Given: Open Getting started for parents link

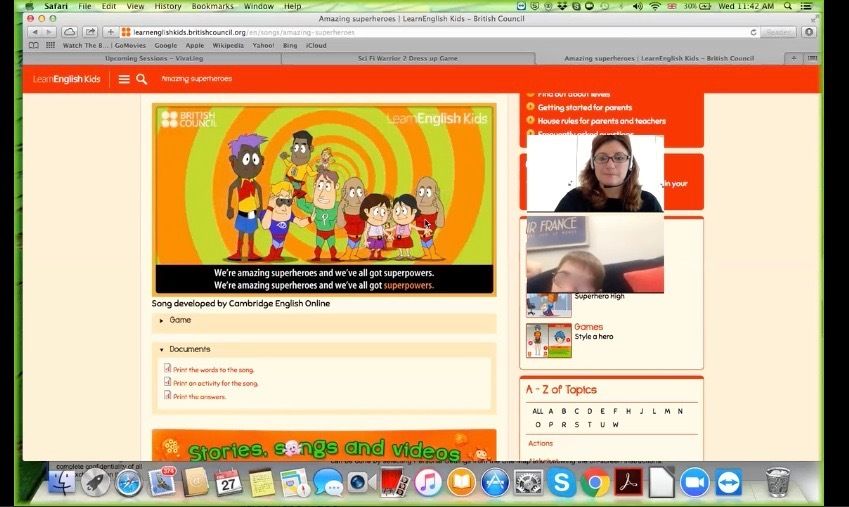Looking at the screenshot, I should [x=585, y=107].
